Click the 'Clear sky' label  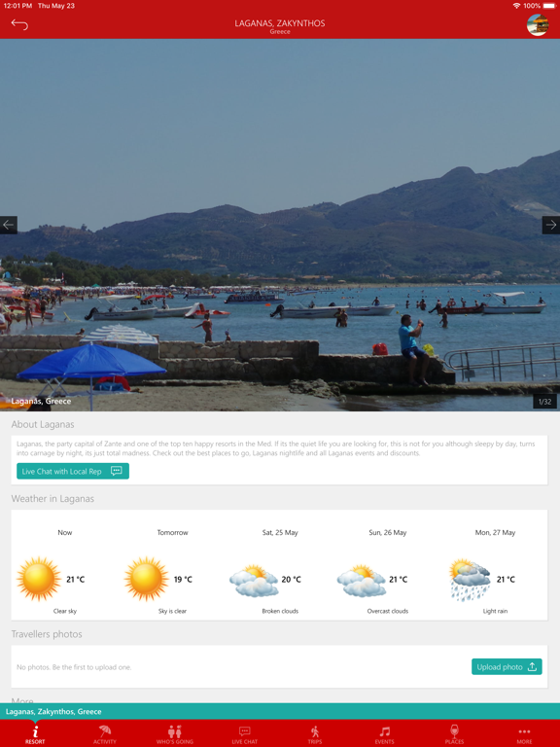(x=65, y=611)
